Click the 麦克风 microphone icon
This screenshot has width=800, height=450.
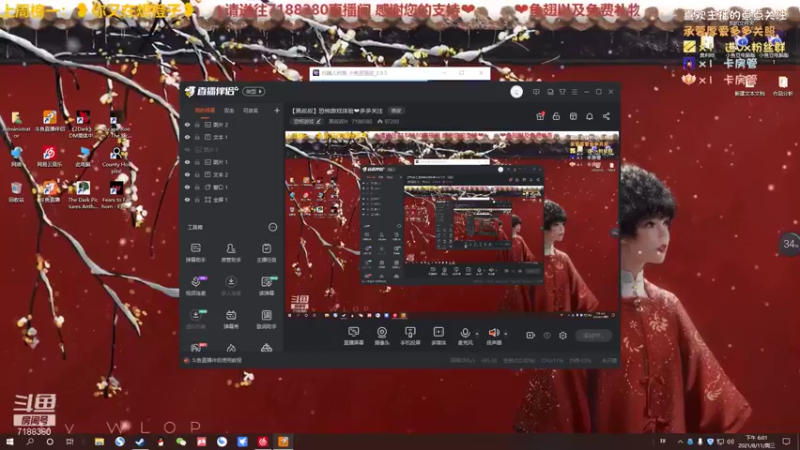[x=465, y=333]
